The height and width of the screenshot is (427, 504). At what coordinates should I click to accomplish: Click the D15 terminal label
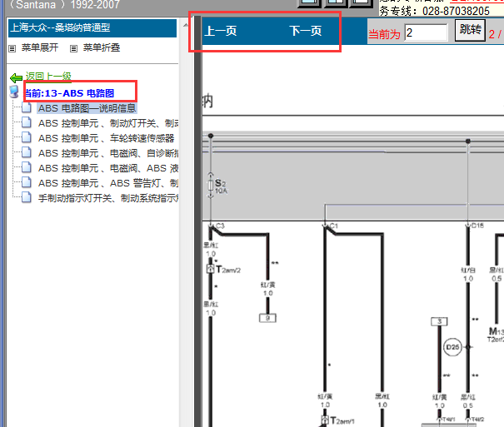pyautogui.click(x=477, y=226)
